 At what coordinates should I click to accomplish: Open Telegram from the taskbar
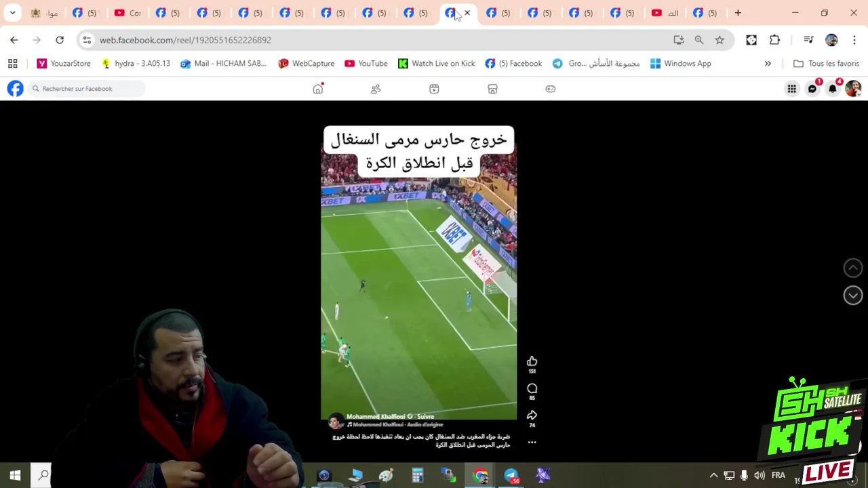pyautogui.click(x=511, y=475)
